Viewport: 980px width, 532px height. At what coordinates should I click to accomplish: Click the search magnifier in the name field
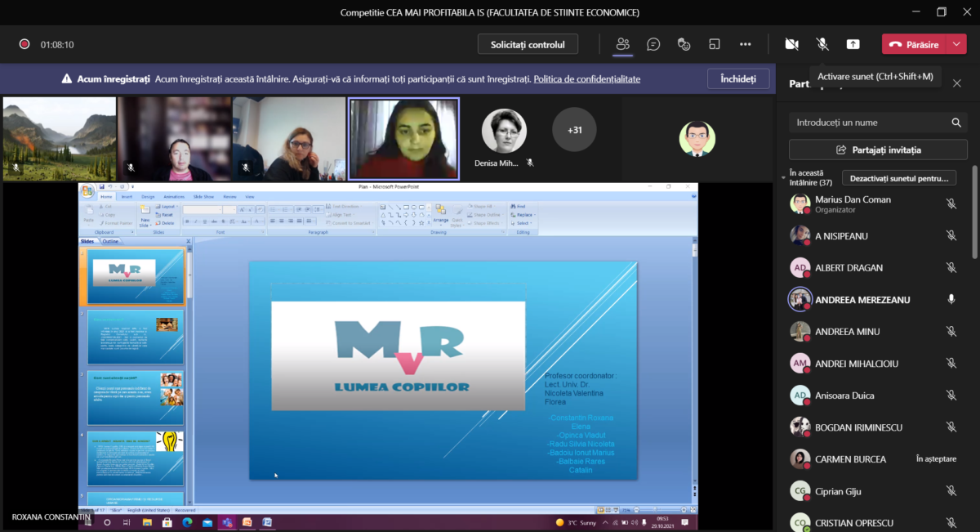pyautogui.click(x=956, y=123)
